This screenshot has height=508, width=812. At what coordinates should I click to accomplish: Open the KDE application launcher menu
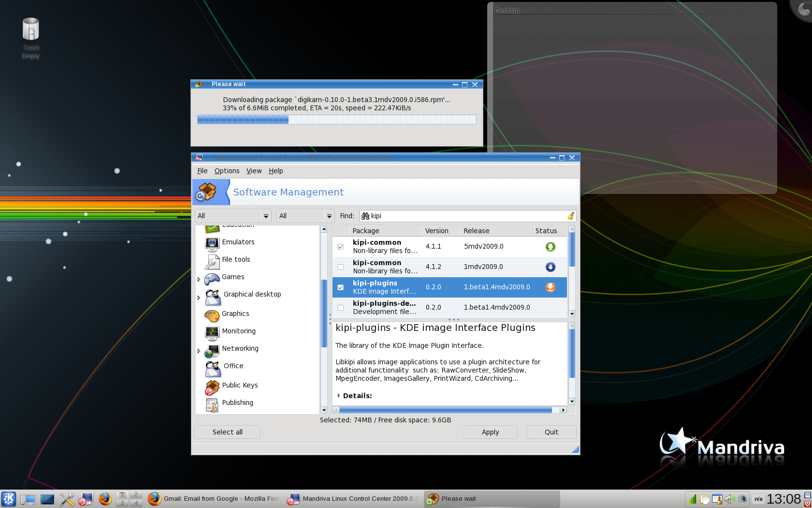[9, 499]
